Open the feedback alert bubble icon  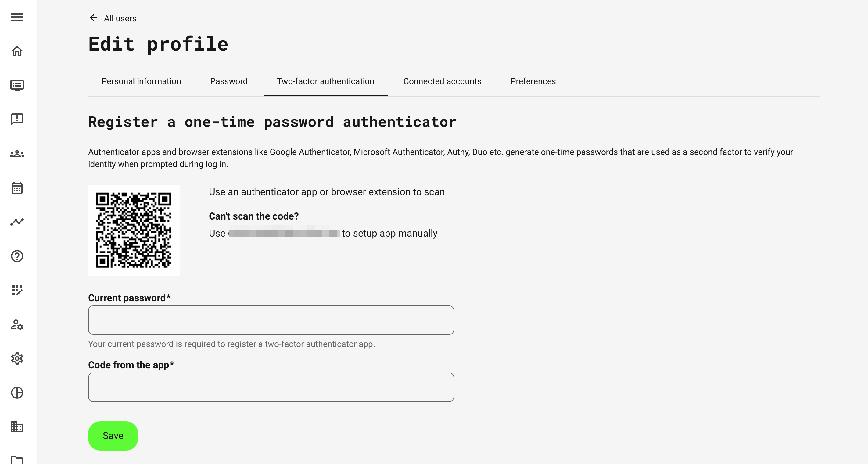pyautogui.click(x=17, y=119)
